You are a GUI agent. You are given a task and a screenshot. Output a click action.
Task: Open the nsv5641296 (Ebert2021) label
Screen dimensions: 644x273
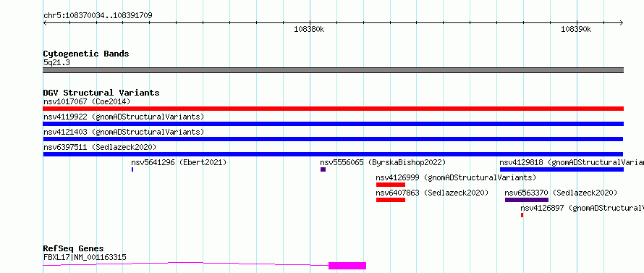click(x=179, y=162)
